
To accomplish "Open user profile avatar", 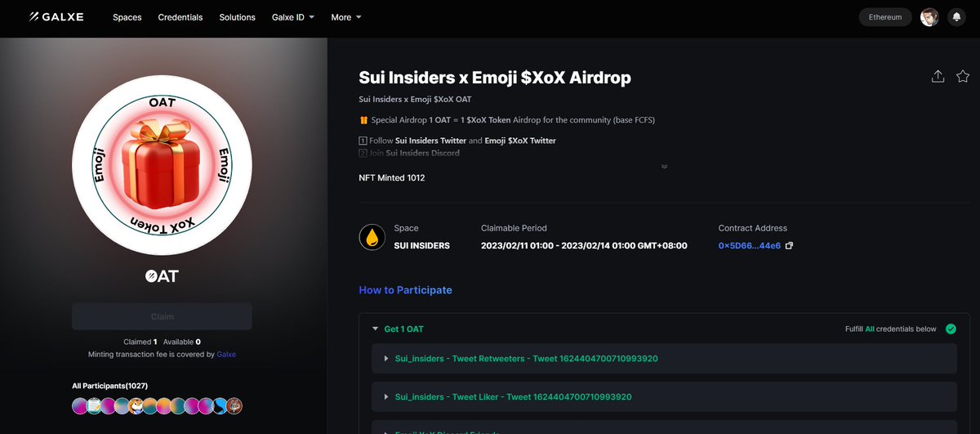I will coord(929,17).
